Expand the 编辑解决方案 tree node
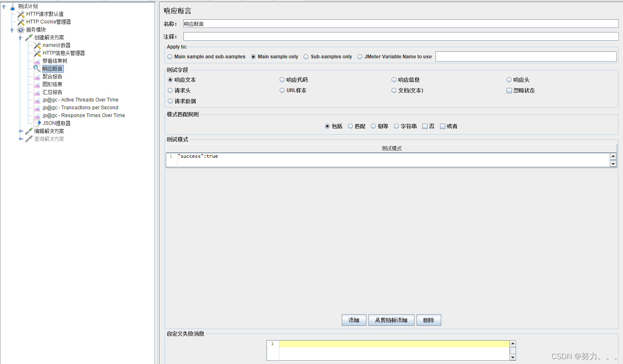The width and height of the screenshot is (623, 364). (x=21, y=131)
